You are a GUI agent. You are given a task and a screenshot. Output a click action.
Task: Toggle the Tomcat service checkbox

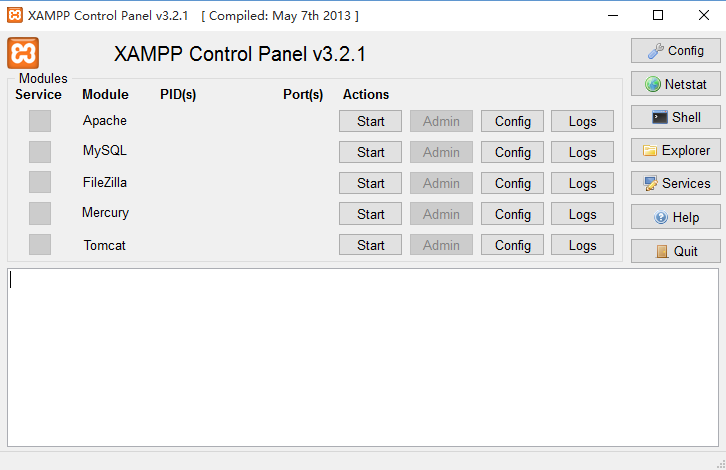(40, 245)
